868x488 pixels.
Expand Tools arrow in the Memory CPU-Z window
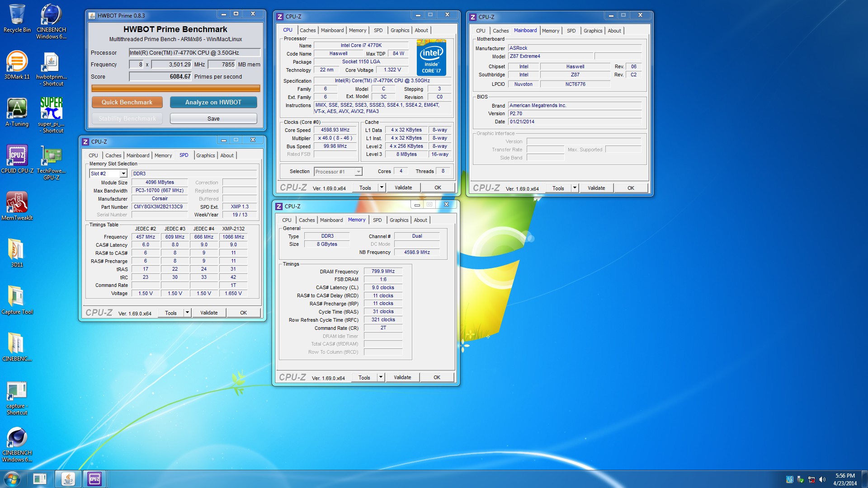click(381, 377)
